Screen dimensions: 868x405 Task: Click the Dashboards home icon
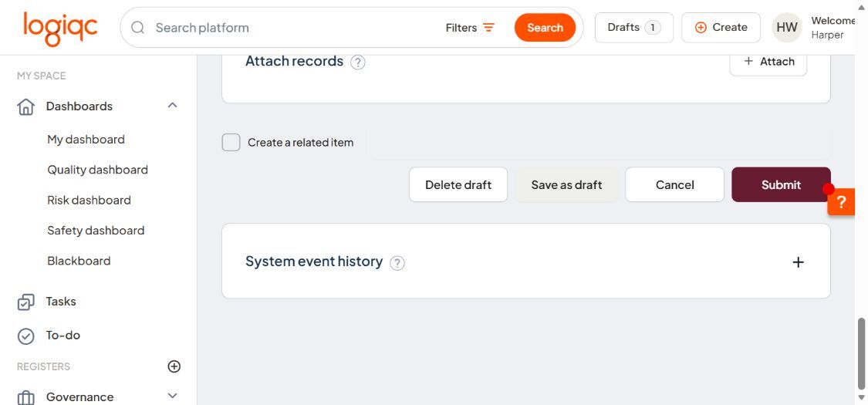pyautogui.click(x=26, y=106)
